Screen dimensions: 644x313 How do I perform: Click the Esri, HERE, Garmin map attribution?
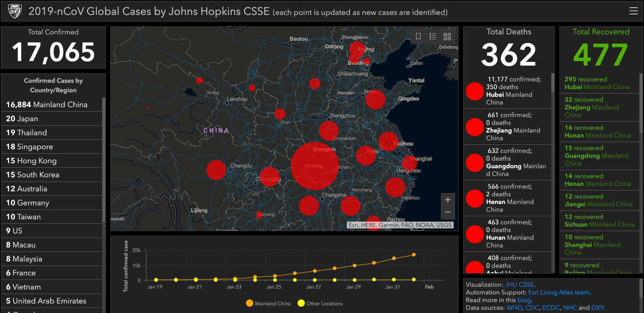[x=400, y=225]
